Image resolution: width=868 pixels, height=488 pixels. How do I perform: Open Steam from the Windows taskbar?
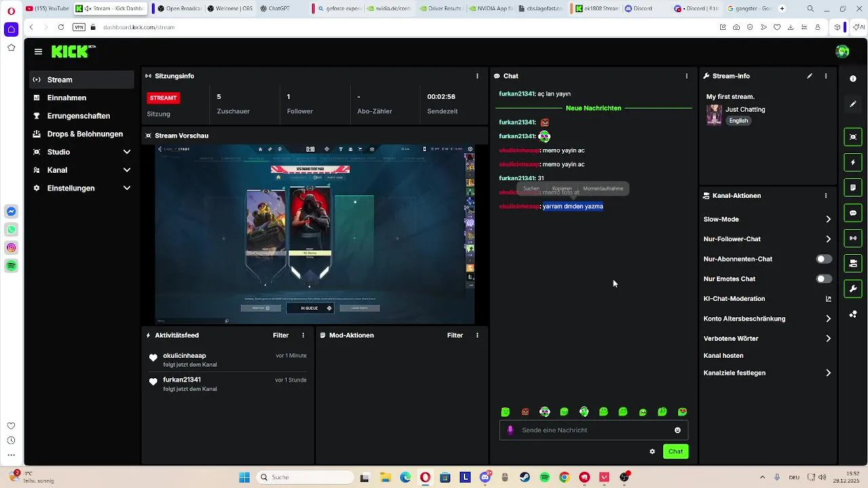pos(525,477)
